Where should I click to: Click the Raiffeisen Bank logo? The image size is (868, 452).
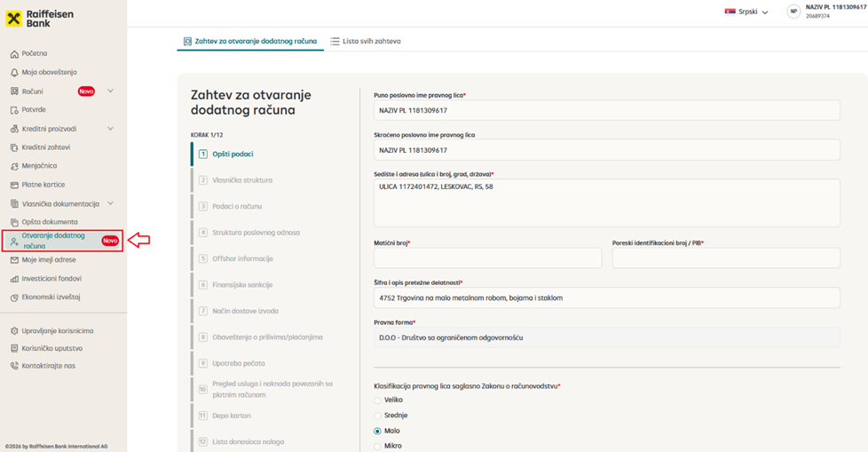point(39,19)
